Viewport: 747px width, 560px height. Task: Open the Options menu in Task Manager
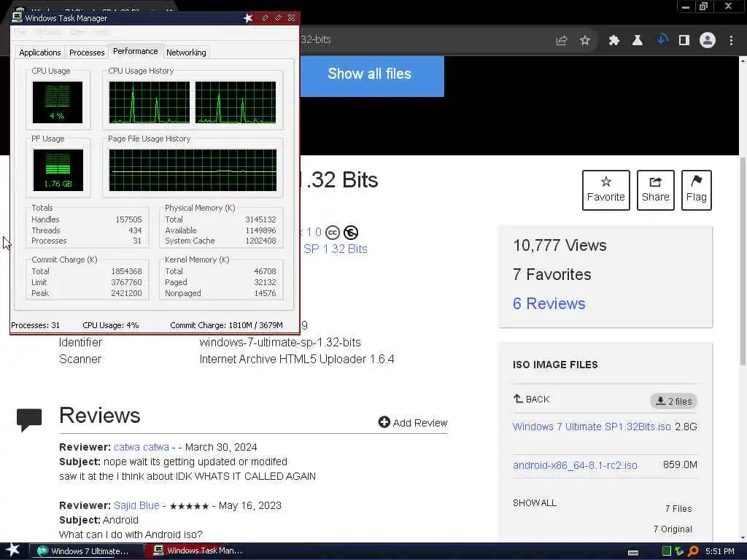[x=48, y=32]
